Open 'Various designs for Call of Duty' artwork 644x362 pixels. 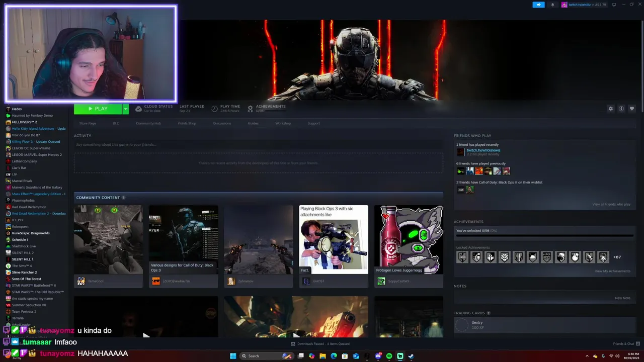183,239
